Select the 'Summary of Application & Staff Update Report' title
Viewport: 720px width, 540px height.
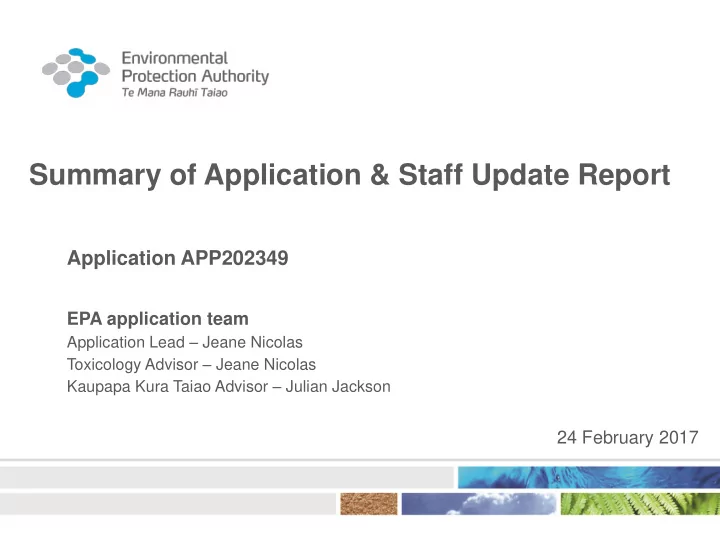(x=349, y=175)
